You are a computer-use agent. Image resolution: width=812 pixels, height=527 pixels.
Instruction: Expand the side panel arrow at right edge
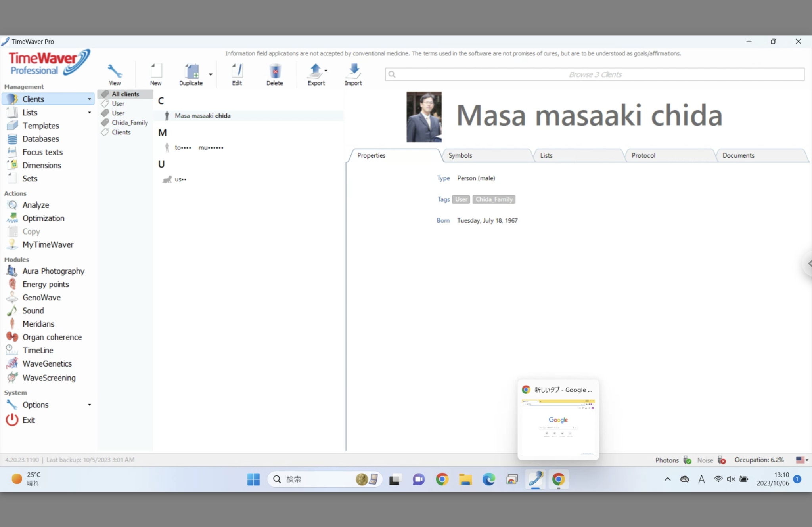(x=809, y=263)
